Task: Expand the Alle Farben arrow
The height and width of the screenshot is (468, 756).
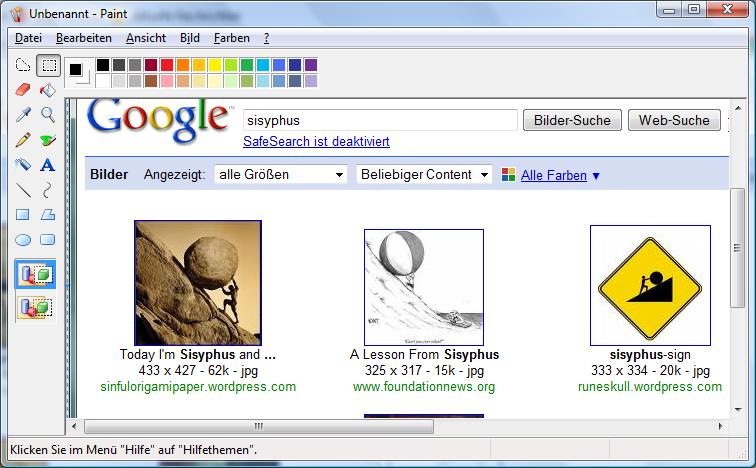Action: click(596, 176)
